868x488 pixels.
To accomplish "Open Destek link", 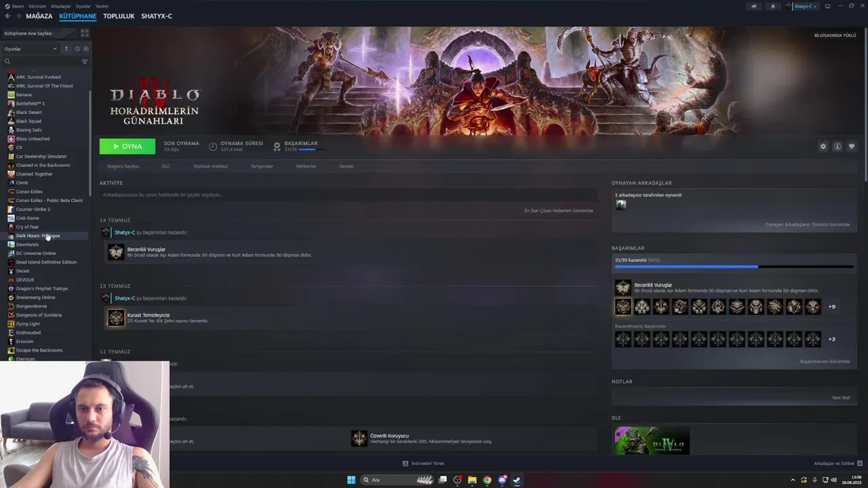I will (x=346, y=166).
